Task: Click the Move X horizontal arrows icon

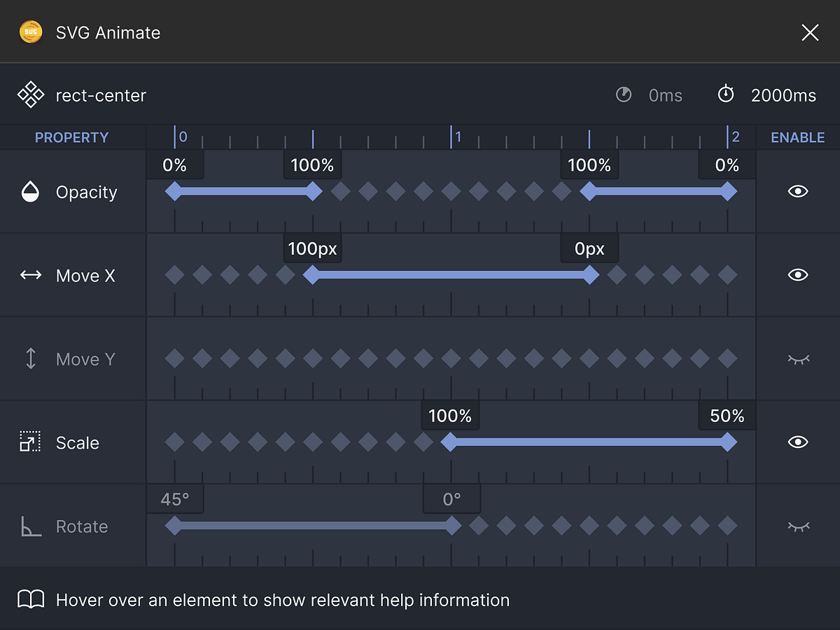Action: click(x=31, y=275)
